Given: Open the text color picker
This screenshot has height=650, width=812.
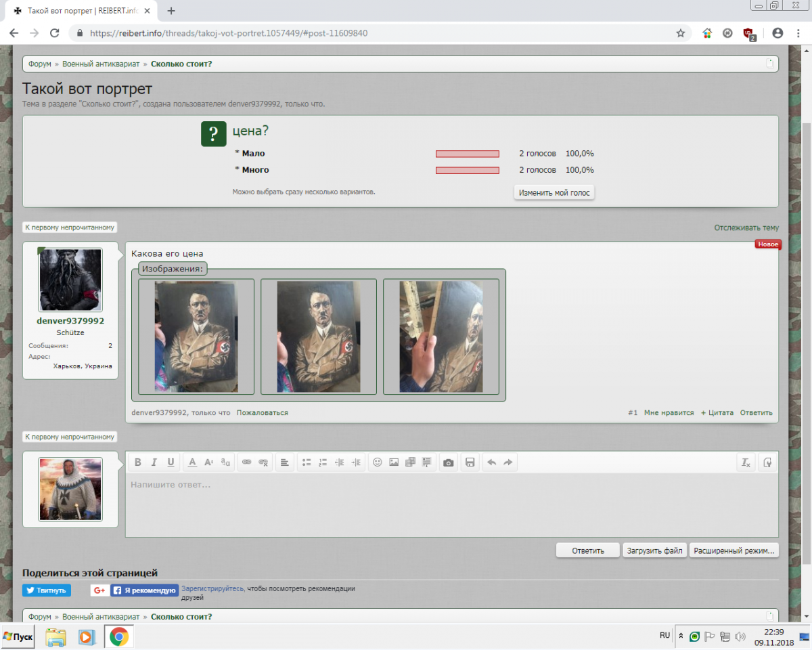Looking at the screenshot, I should pos(192,462).
